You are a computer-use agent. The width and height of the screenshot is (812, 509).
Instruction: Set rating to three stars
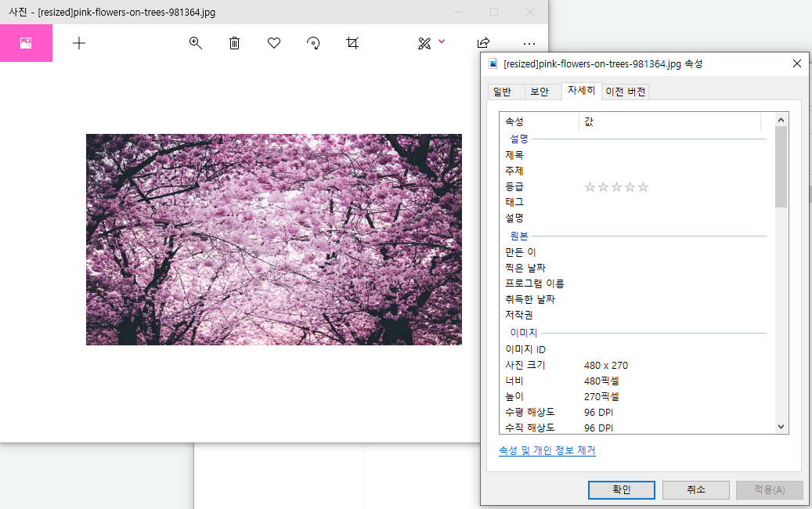pyautogui.click(x=616, y=187)
